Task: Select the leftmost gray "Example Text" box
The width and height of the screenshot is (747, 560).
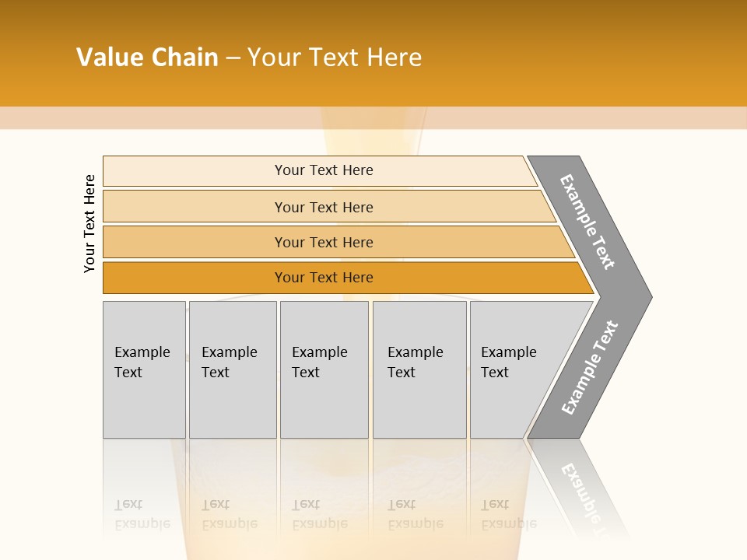Action: pos(144,369)
